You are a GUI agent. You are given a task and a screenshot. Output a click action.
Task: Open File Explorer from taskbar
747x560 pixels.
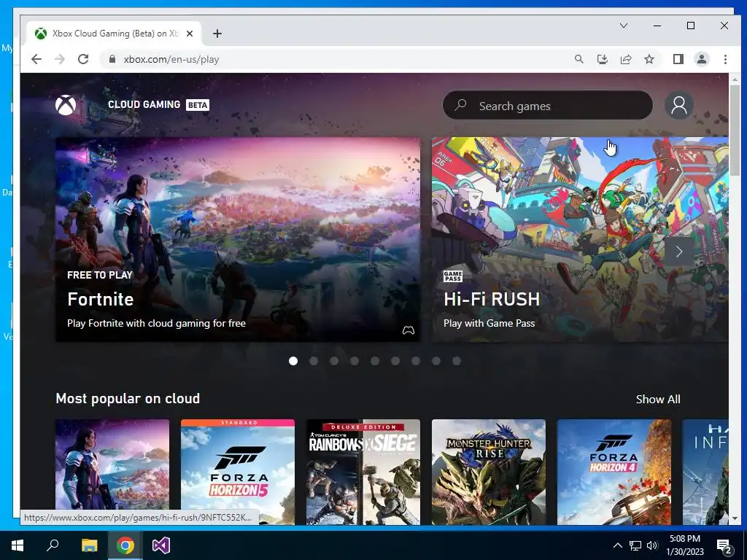point(90,545)
